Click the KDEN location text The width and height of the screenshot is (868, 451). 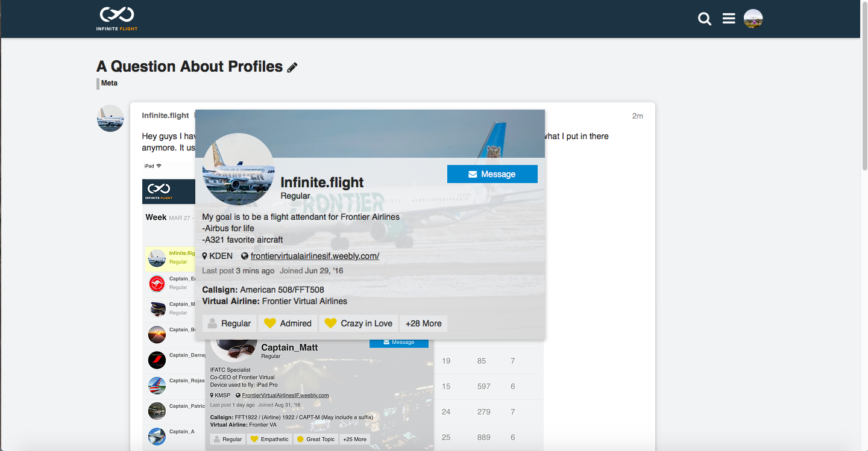click(221, 256)
